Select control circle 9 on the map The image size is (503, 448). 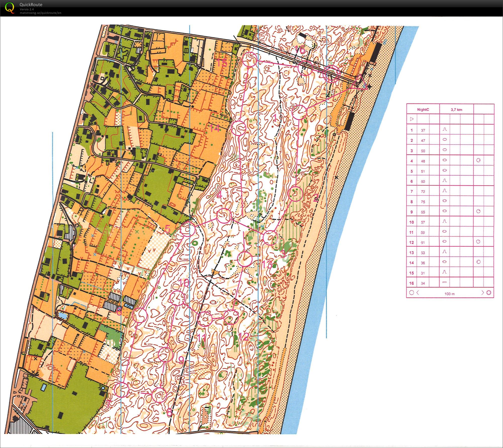[x=165, y=354]
